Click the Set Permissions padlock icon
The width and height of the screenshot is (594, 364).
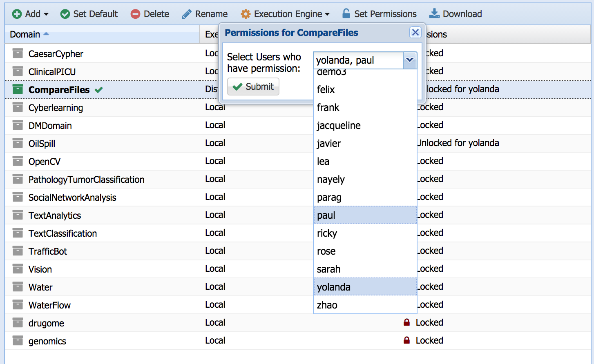tap(346, 13)
